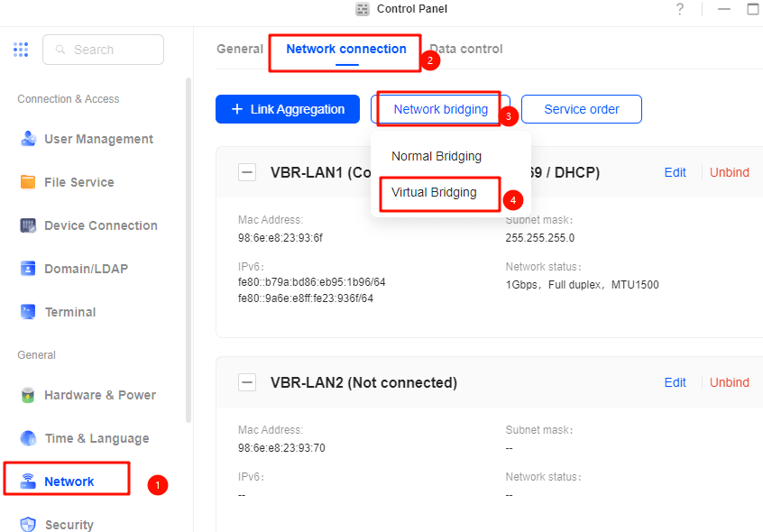Click the Terminal icon in sidebar
763x532 pixels.
28,312
